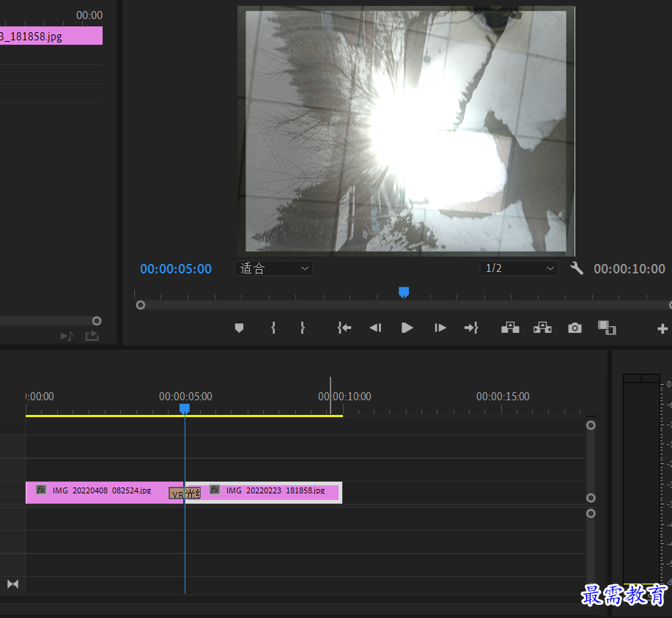672x618 pixels.
Task: Click video tracks scroll bottom handle
Action: tap(591, 498)
